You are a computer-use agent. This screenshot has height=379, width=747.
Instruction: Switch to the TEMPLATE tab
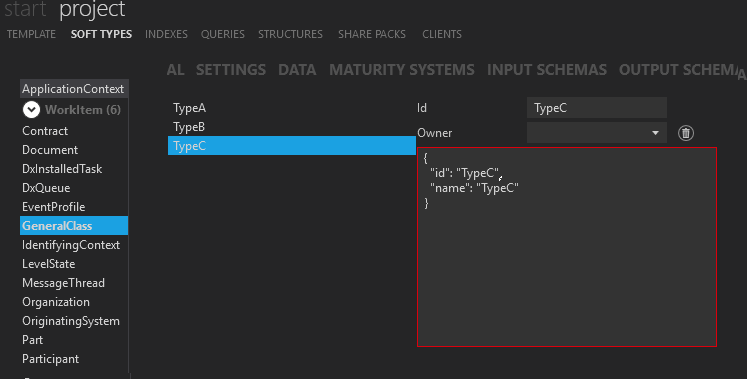31,34
